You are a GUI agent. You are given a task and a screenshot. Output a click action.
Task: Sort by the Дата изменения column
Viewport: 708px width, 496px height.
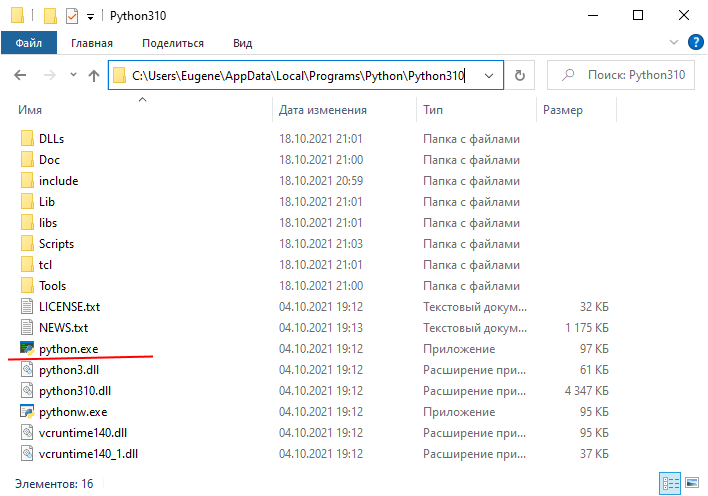(322, 110)
